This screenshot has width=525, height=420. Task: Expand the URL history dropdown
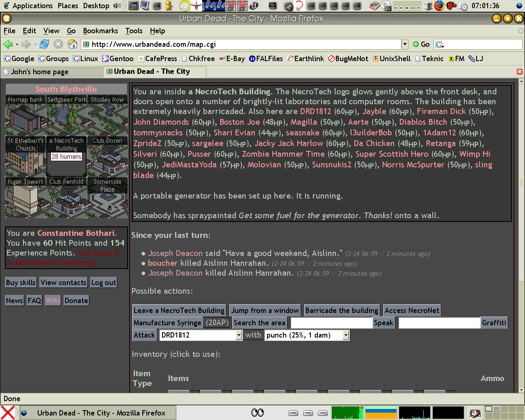405,44
